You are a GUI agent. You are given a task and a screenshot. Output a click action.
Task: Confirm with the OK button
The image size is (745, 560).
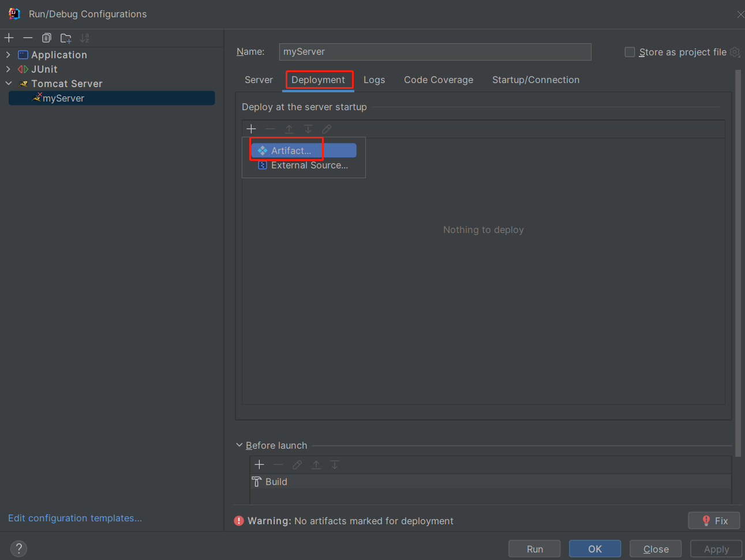tap(595, 549)
